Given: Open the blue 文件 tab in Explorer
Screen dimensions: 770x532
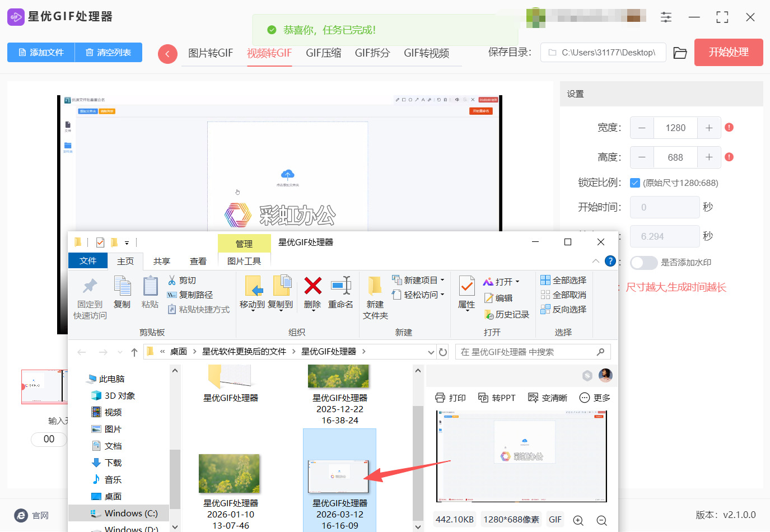Looking at the screenshot, I should click(x=88, y=261).
